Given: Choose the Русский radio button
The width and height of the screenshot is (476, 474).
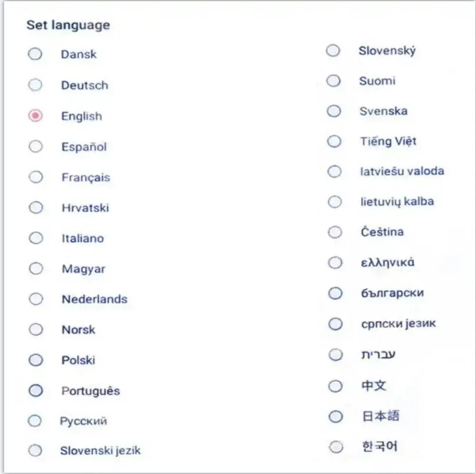Looking at the screenshot, I should click(x=35, y=421).
